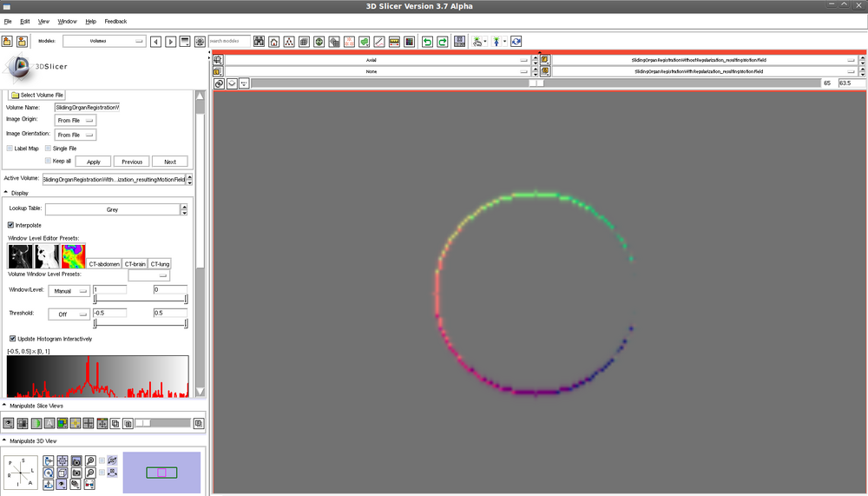The image size is (868, 496).
Task: Click the 3D view zoom-out magnifier icon
Action: [90, 473]
